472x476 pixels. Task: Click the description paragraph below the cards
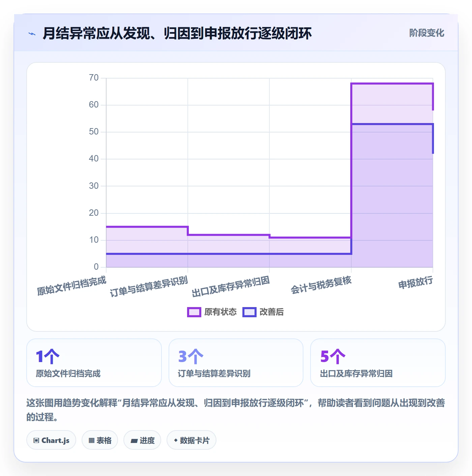pos(236,410)
